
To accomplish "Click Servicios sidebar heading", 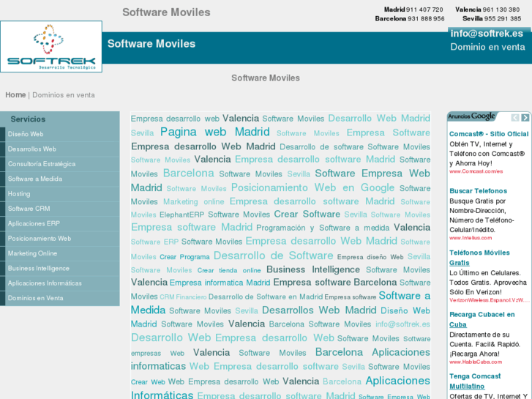I will (28, 119).
